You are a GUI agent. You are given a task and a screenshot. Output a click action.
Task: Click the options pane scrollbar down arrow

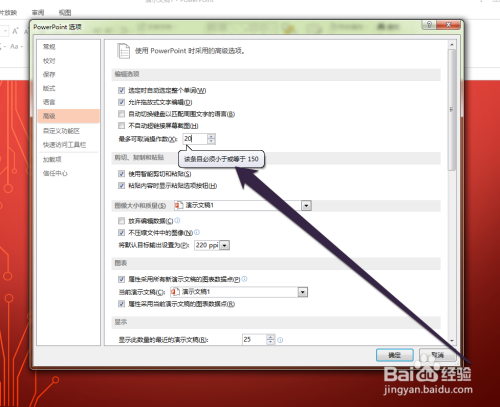coord(452,341)
